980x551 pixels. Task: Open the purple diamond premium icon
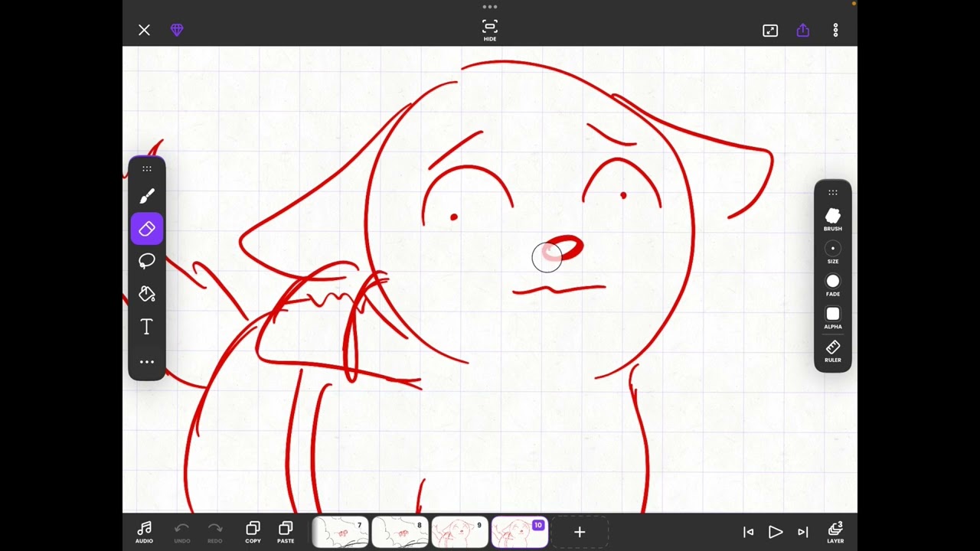click(x=177, y=30)
